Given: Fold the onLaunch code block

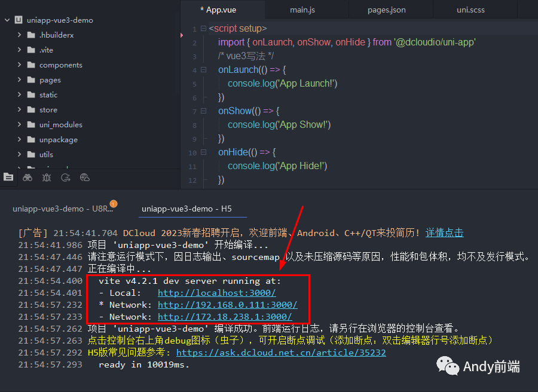Looking at the screenshot, I should (203, 69).
